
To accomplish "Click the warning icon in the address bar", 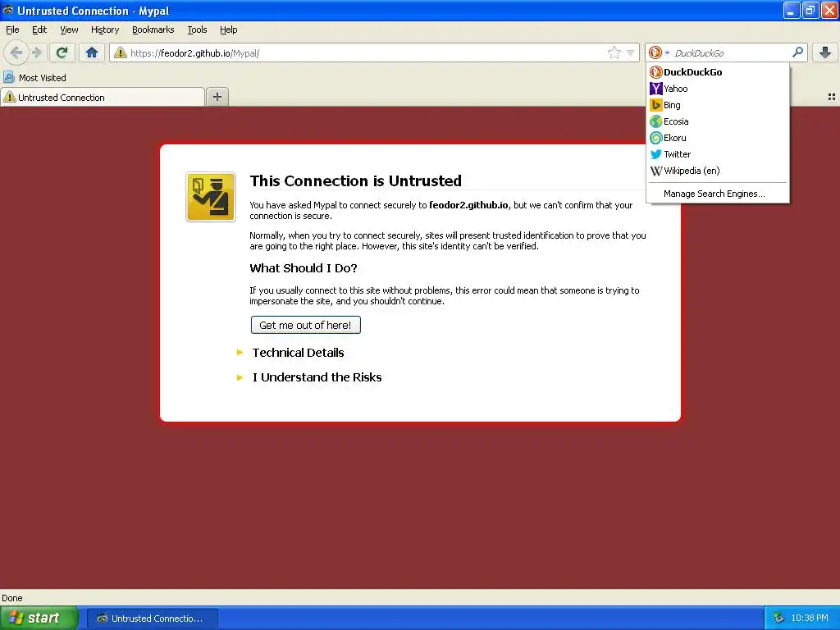I will 120,52.
